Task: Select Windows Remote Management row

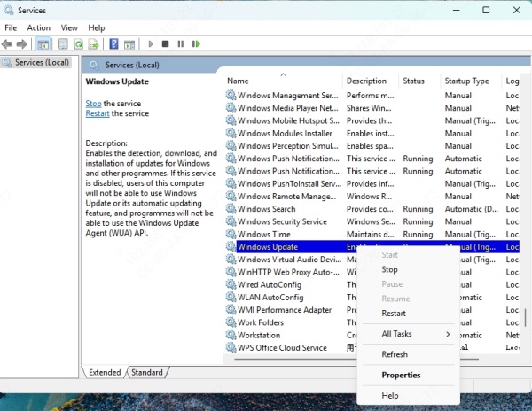Action: click(x=372, y=196)
